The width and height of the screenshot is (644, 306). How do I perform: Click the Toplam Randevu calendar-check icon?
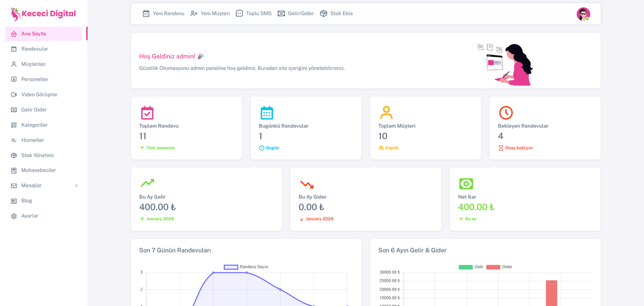147,113
